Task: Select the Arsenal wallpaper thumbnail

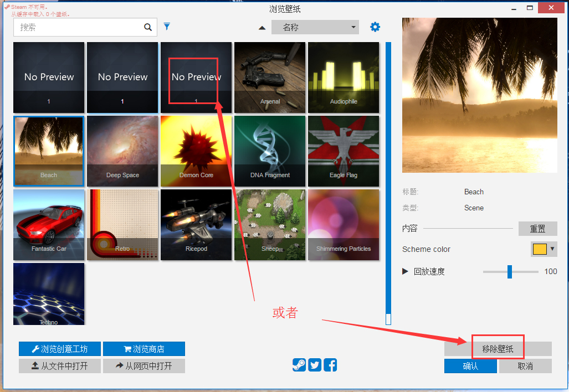Action: [x=270, y=78]
